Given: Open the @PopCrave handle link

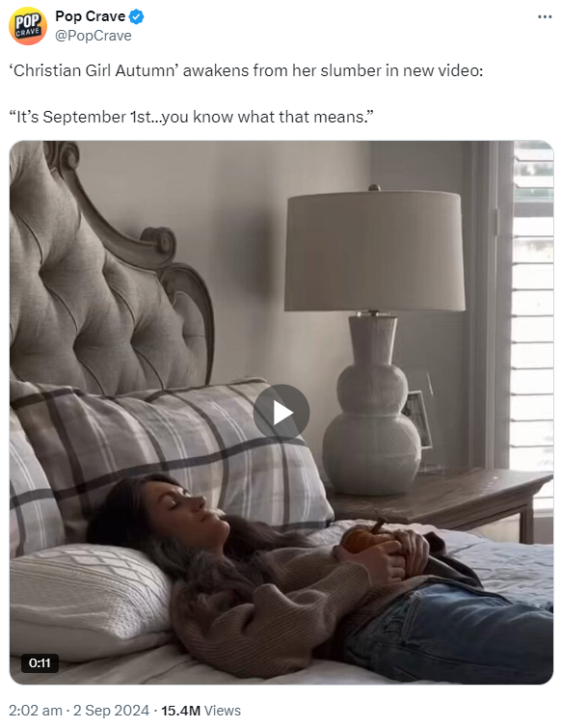Looking at the screenshot, I should click(x=94, y=36).
